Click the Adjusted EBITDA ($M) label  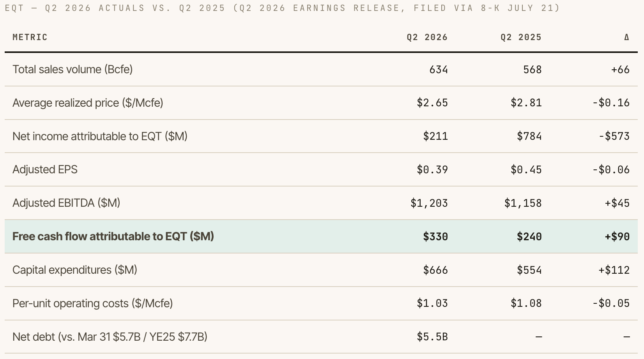point(66,203)
